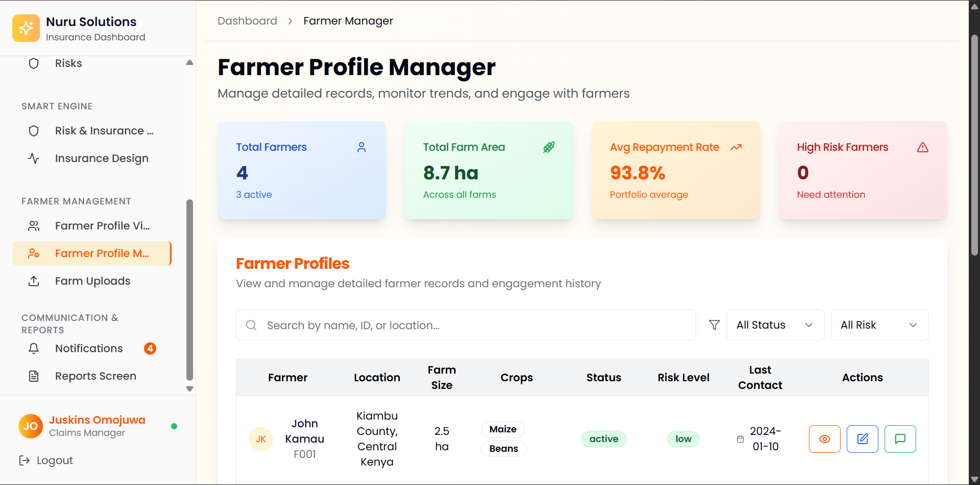Open Farmer Profile Viewer sidebar item
Image resolution: width=980 pixels, height=485 pixels.
tap(92, 226)
